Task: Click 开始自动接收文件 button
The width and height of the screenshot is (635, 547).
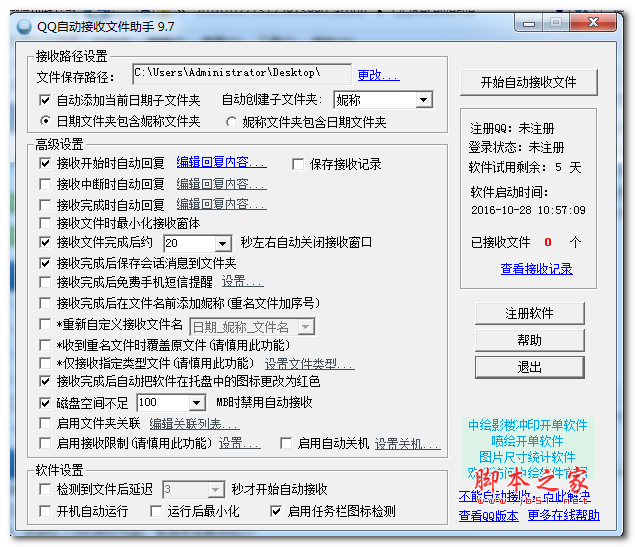Action: point(528,83)
